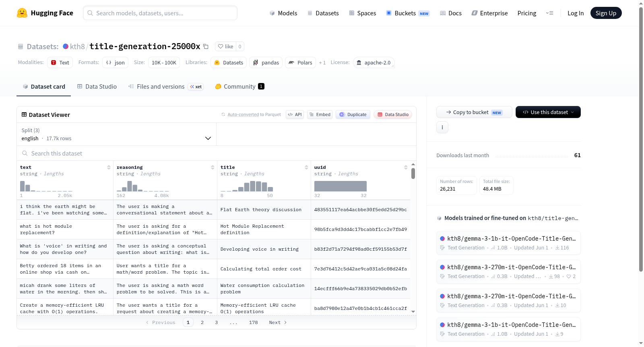Click the pandas library tag
644x347 pixels.
coord(266,62)
